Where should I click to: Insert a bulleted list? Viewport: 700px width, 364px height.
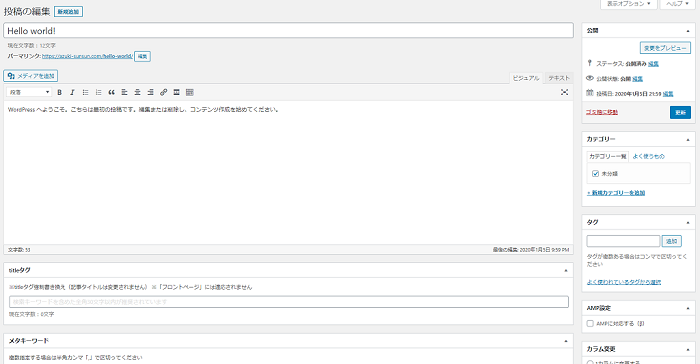pos(85,92)
